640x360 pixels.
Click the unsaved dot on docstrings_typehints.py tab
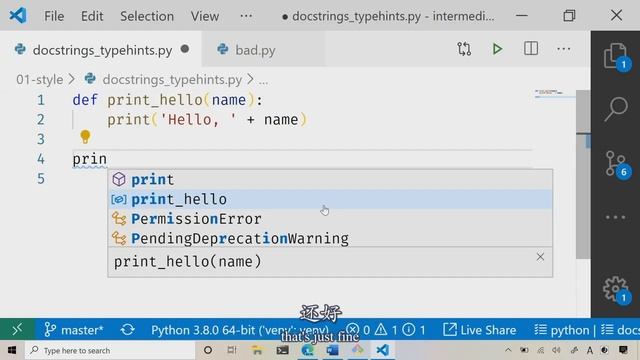(x=185, y=49)
